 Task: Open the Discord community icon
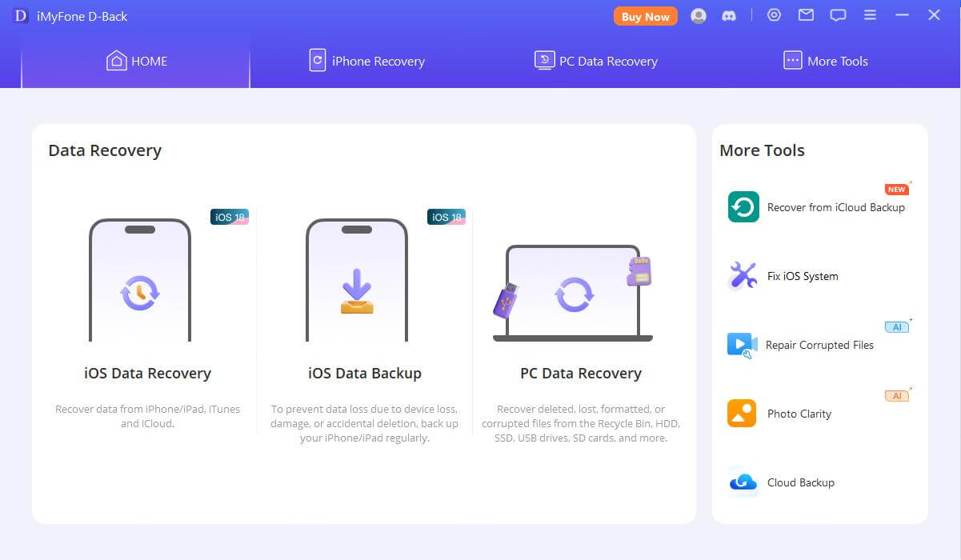729,16
